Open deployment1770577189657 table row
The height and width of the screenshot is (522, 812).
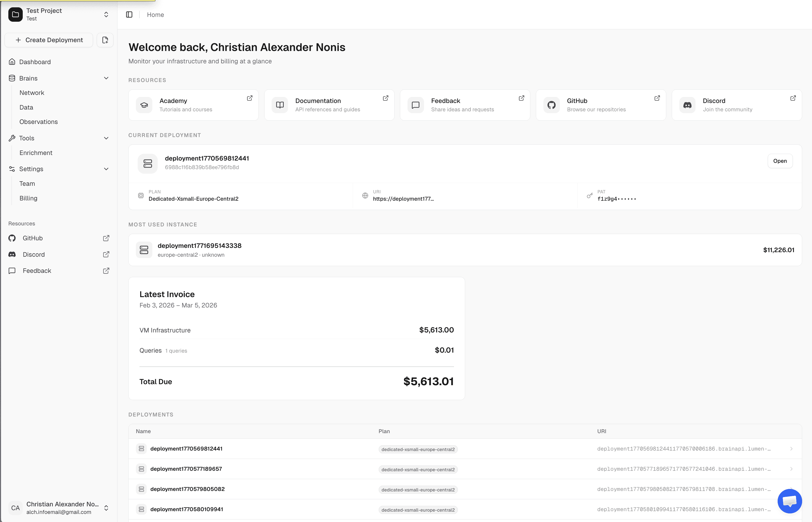(186, 469)
